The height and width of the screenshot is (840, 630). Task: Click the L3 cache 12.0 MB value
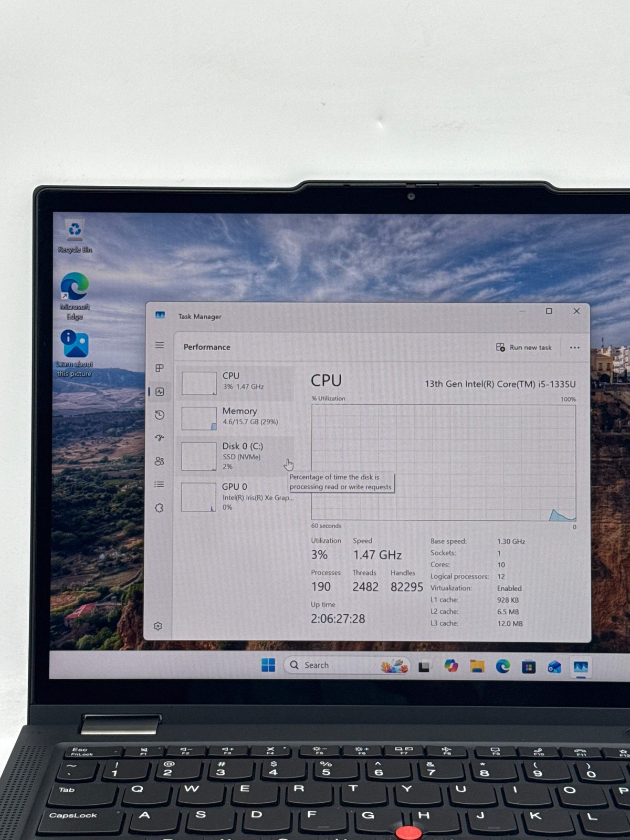pos(510,624)
